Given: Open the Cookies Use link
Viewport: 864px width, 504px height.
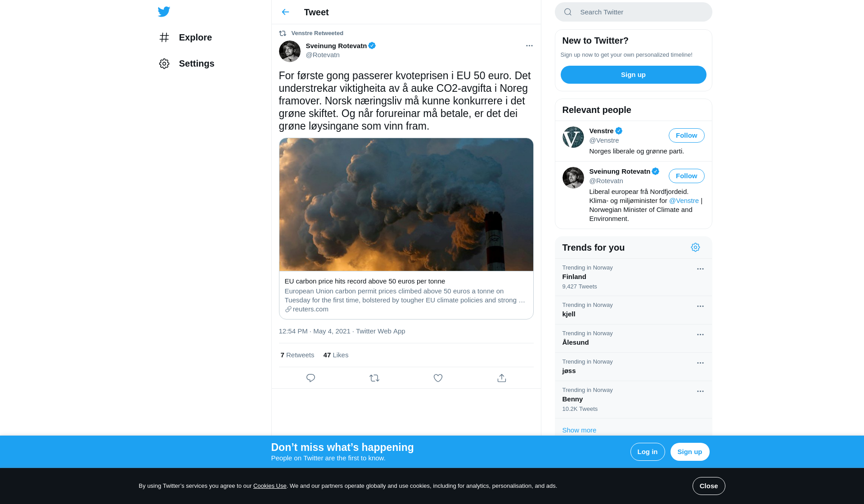Looking at the screenshot, I should click(x=270, y=486).
